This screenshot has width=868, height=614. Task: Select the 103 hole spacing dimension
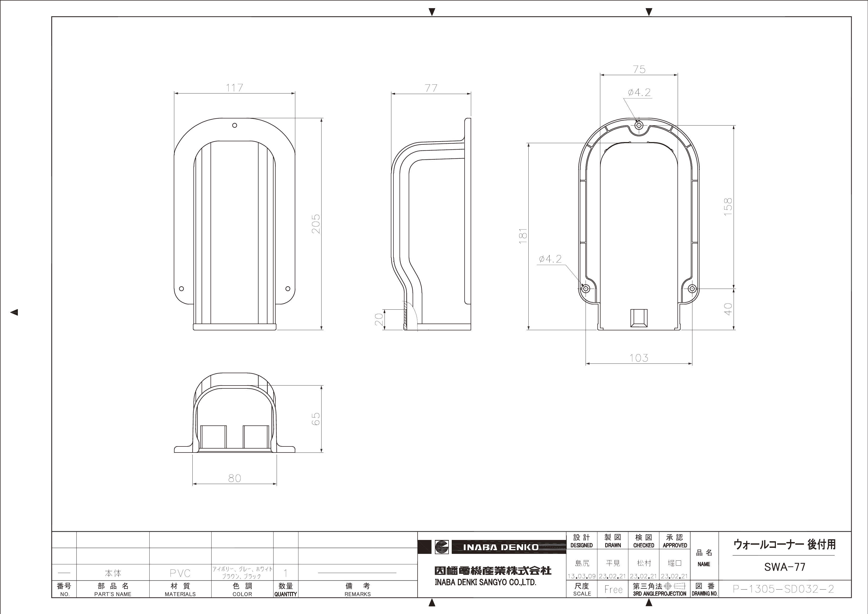point(639,357)
